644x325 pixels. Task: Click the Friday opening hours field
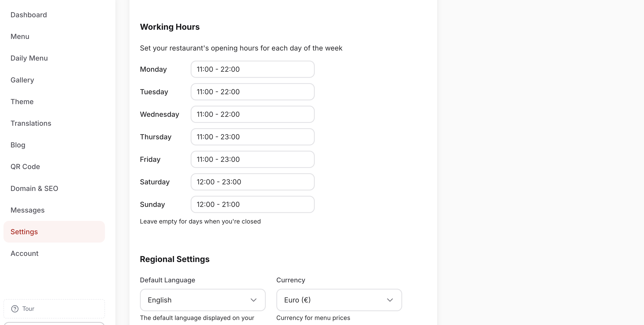click(252, 159)
